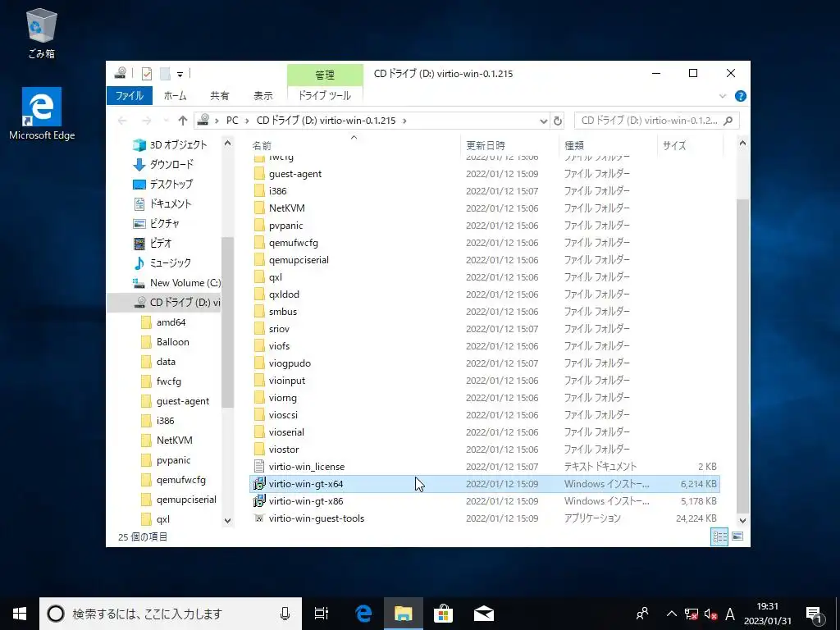Open recent locations dropdown arrow
This screenshot has width=840, height=630.
166,121
